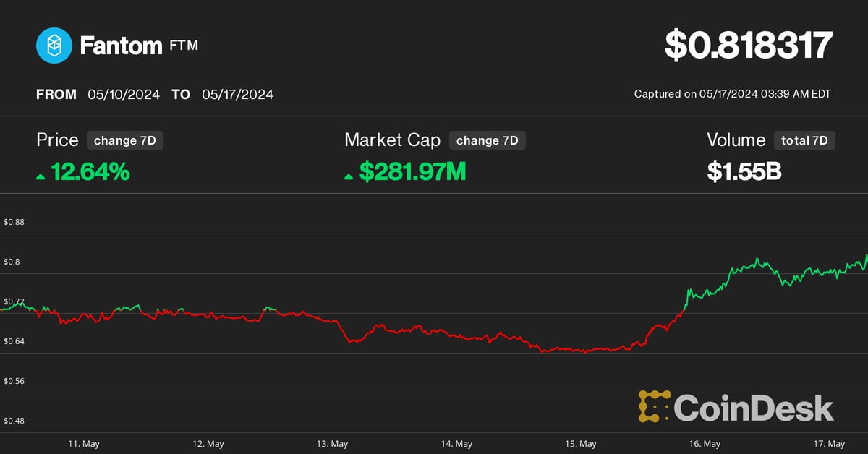Image resolution: width=868 pixels, height=454 pixels.
Task: Open the 'total 7D' badge next to Volume
Action: (x=804, y=140)
